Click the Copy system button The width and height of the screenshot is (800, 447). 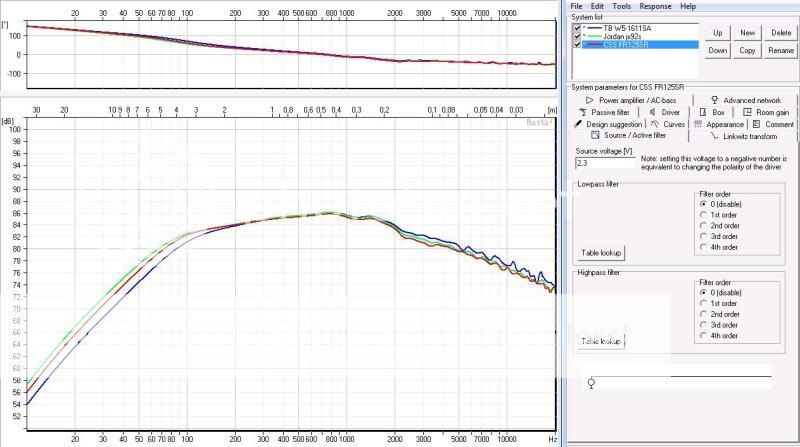[747, 50]
